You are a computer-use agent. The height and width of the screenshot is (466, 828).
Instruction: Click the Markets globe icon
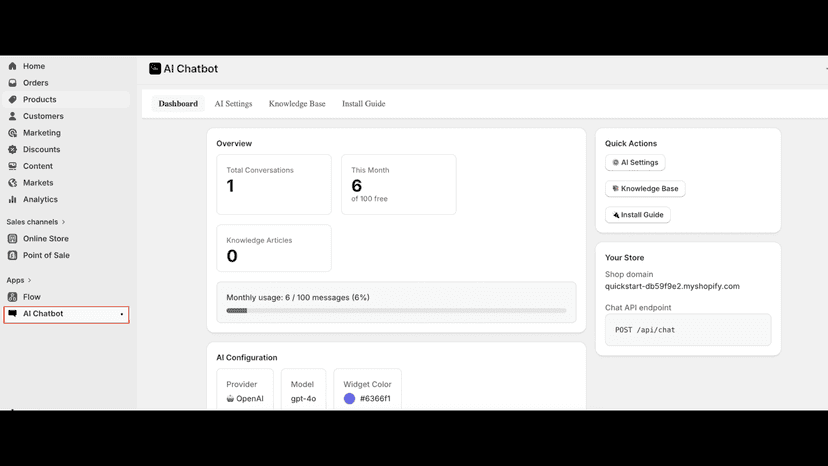pos(13,183)
